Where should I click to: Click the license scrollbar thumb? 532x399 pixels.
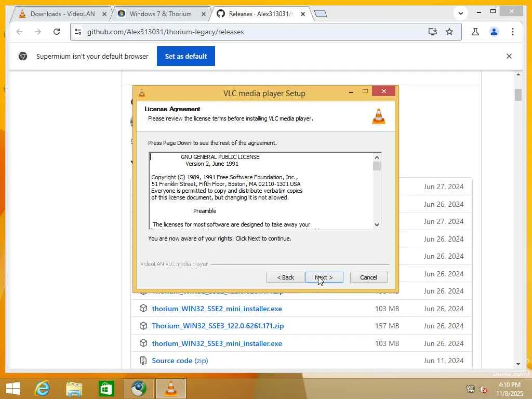[x=377, y=166]
